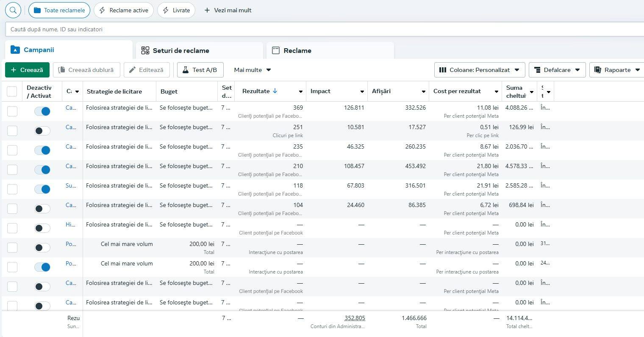This screenshot has height=337, width=644.
Task: Turn off the Su... campaign toggle
Action: pyautogui.click(x=42, y=189)
